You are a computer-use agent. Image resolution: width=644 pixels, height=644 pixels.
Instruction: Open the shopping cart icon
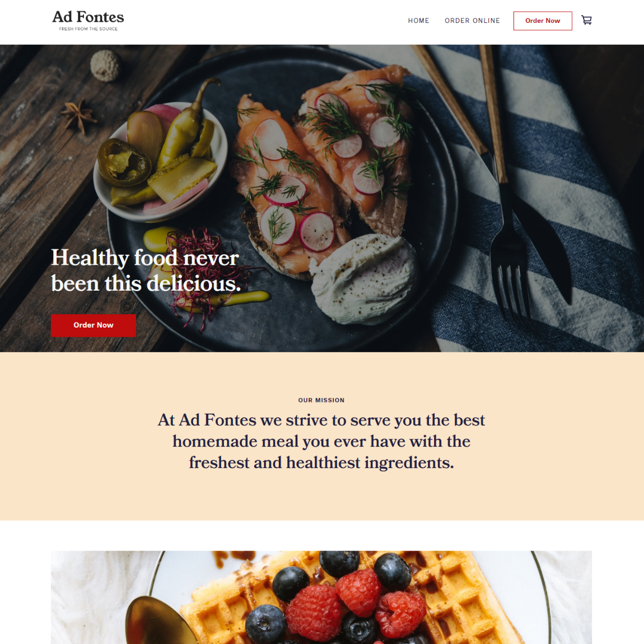click(x=586, y=20)
